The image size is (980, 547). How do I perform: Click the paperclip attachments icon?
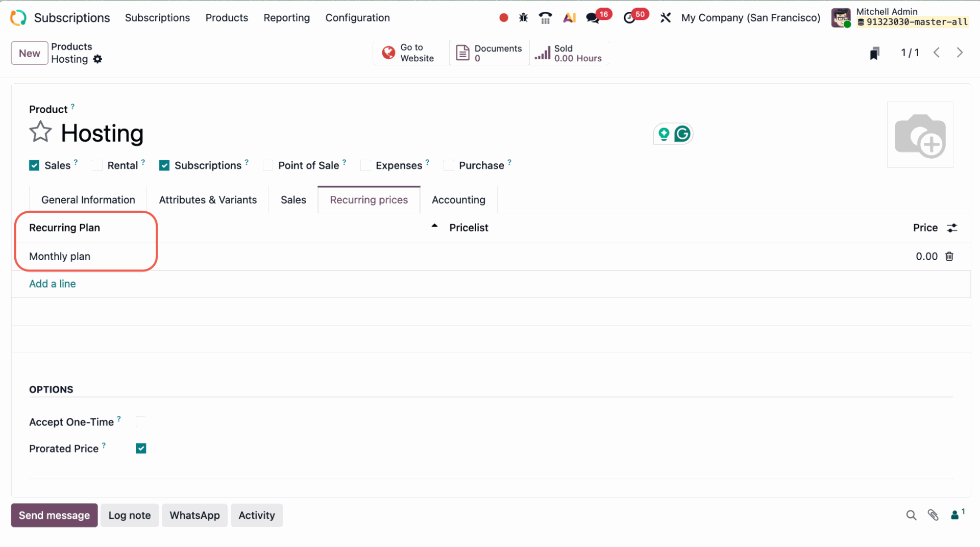point(933,515)
